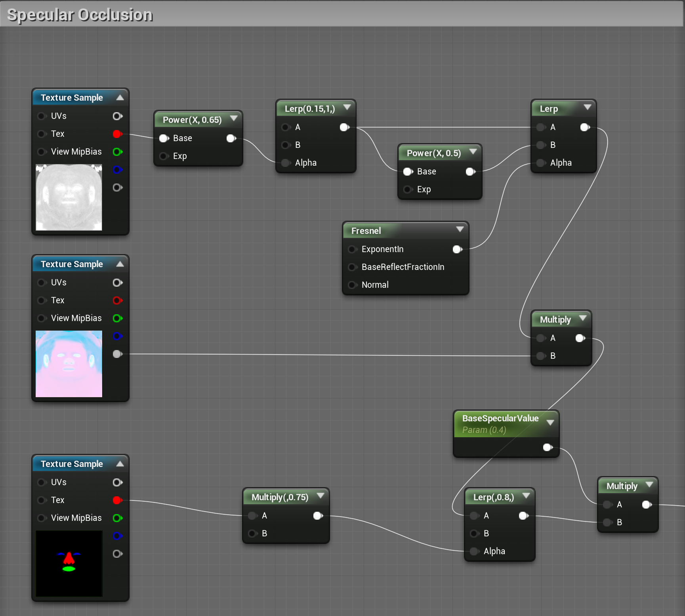This screenshot has width=685, height=616.
Task: Click the green output pin of the top Texture Sample
Action: point(118,152)
